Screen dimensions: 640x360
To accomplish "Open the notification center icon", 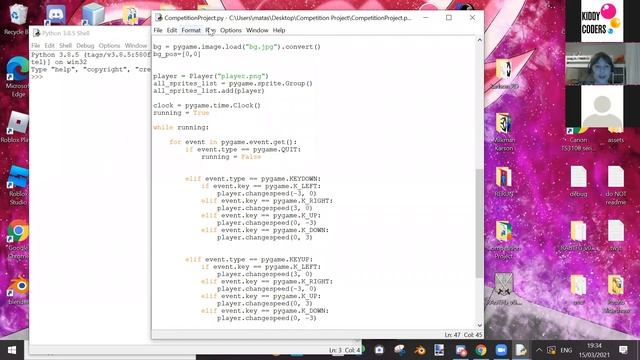I will pos(623,350).
